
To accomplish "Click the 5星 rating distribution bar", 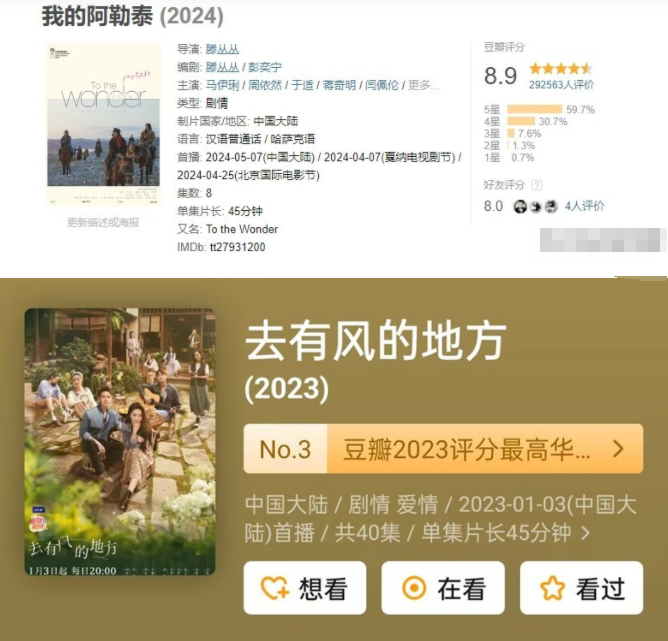I will pos(535,109).
